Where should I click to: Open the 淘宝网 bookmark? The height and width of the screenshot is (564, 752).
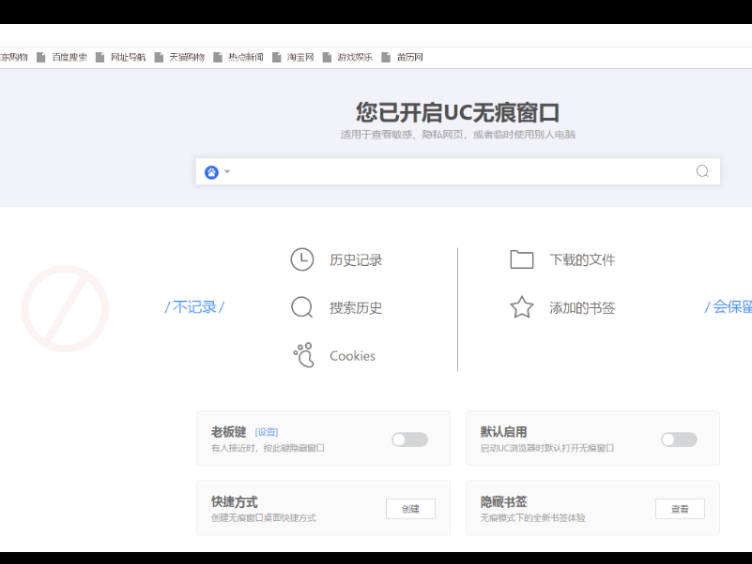(293, 58)
